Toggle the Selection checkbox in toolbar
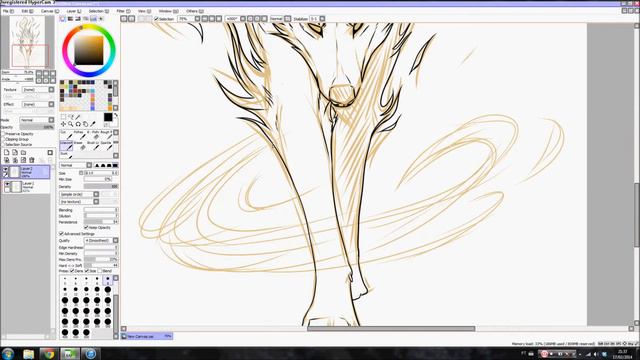 [x=156, y=19]
